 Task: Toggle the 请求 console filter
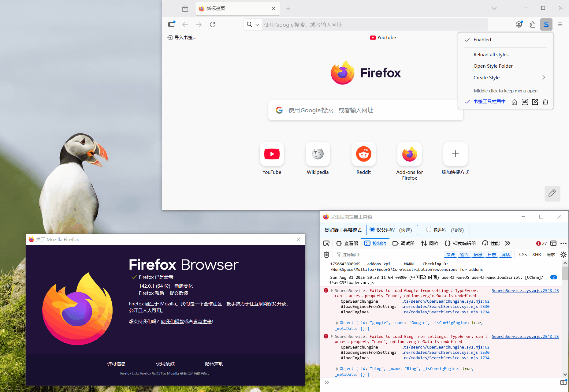pyautogui.click(x=551, y=255)
